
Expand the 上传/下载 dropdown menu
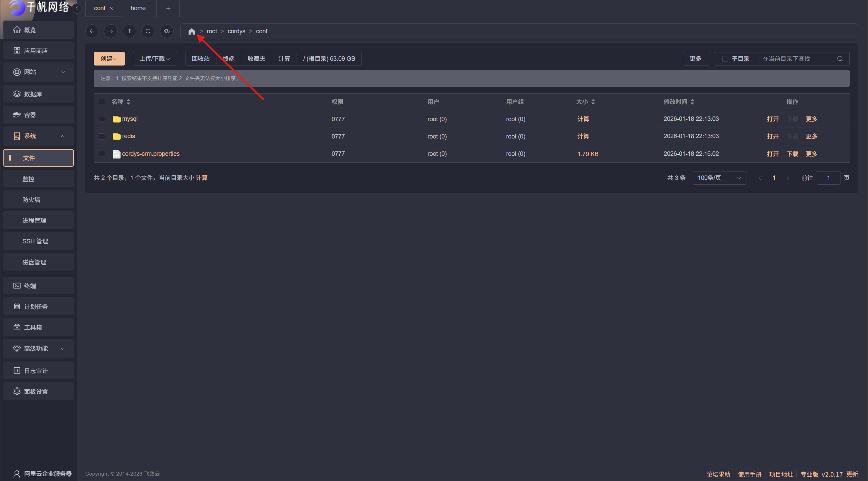(x=155, y=59)
